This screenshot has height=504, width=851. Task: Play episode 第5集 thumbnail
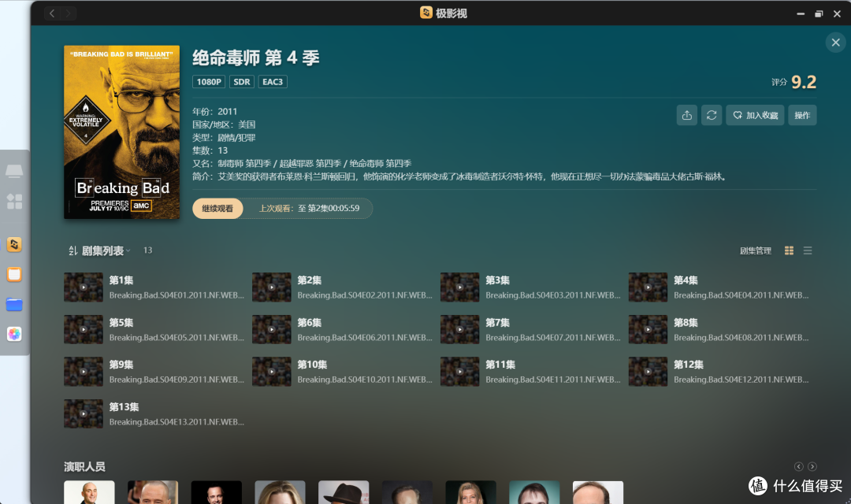83,329
